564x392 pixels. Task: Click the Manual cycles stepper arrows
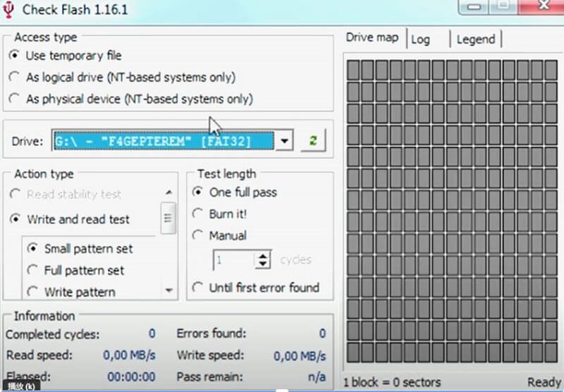[263, 260]
